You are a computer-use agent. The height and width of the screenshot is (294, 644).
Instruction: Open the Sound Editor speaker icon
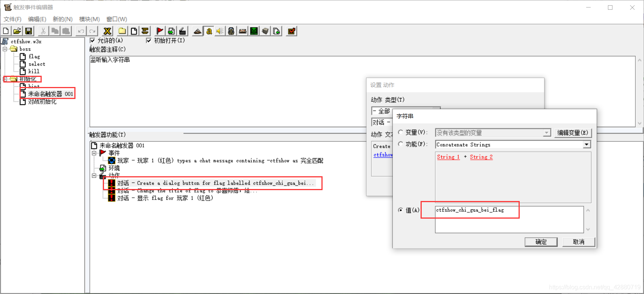[x=220, y=31]
